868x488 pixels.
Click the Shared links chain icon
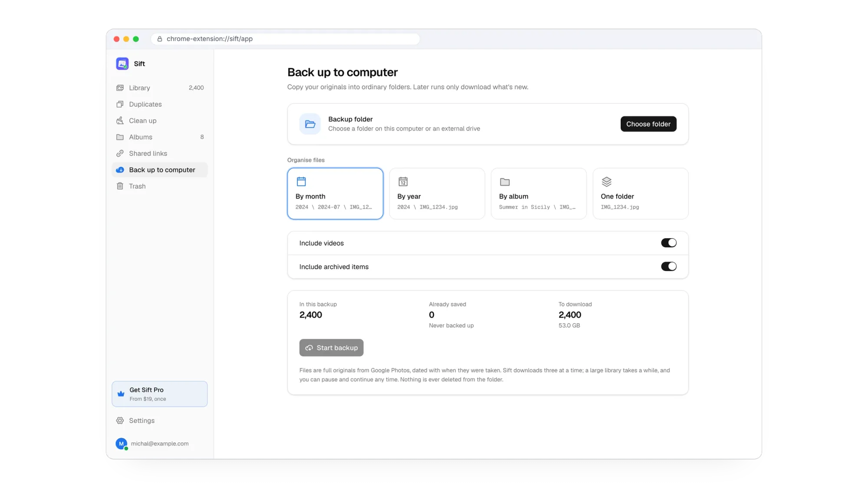(120, 154)
